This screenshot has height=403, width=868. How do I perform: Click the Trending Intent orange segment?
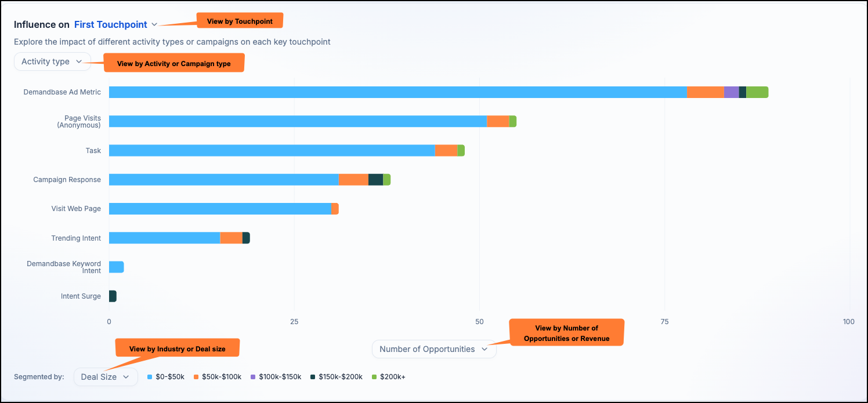pos(231,238)
